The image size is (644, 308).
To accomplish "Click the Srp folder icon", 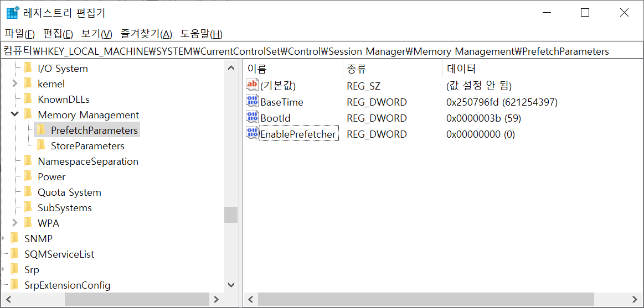I will pos(14,269).
